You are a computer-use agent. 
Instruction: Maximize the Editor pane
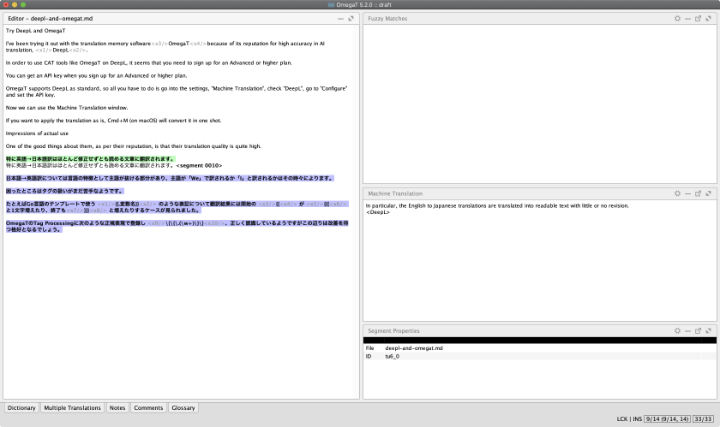coord(351,19)
